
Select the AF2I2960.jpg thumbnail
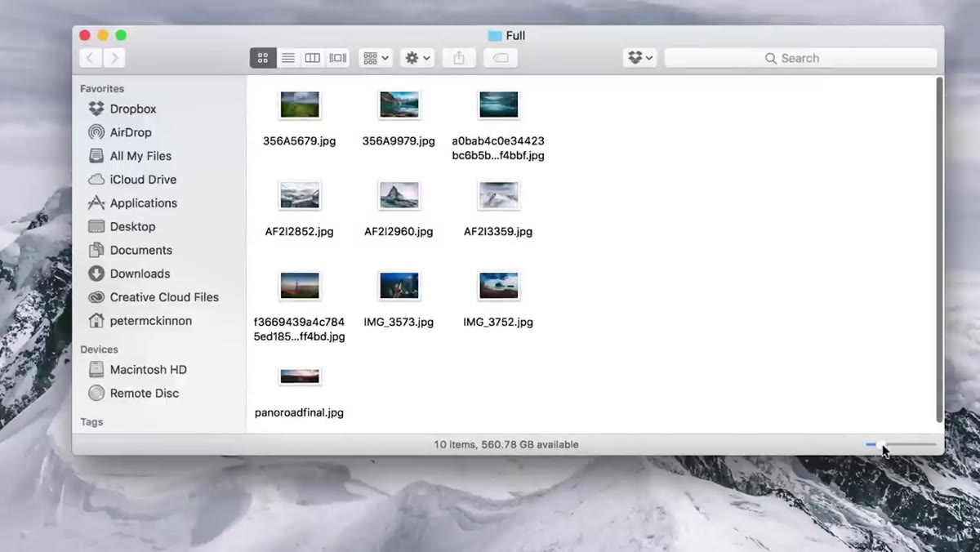[399, 195]
